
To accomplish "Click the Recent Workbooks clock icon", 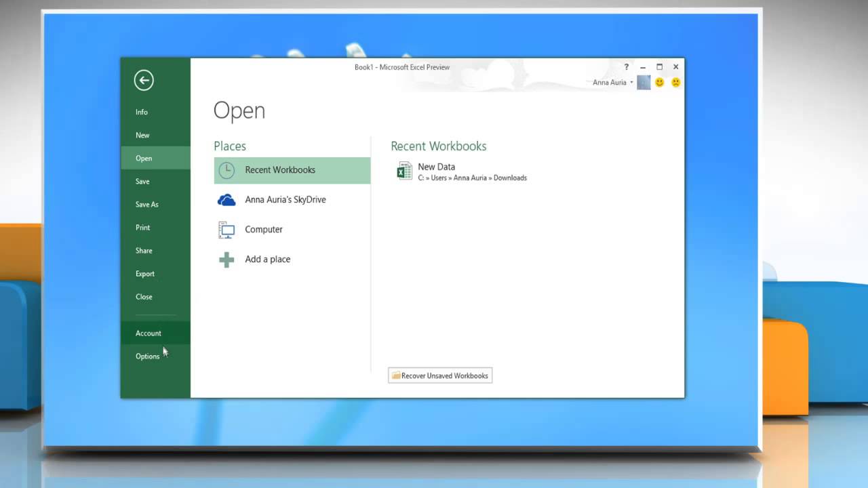I will point(226,170).
